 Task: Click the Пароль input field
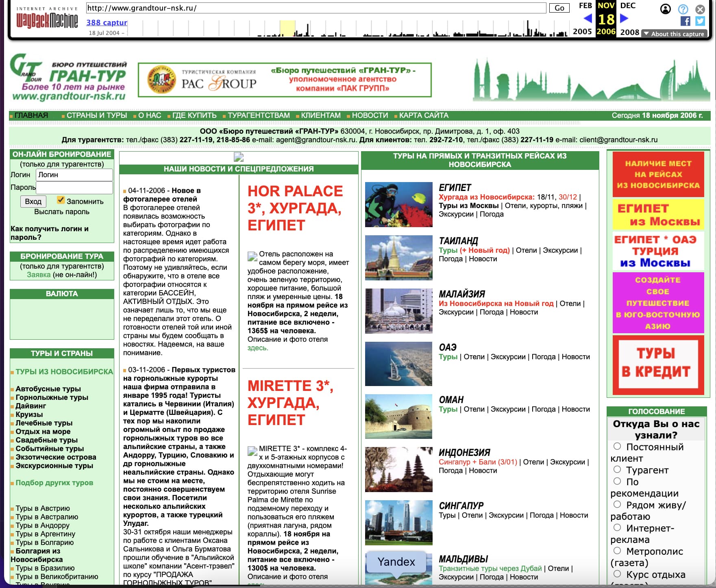point(74,187)
